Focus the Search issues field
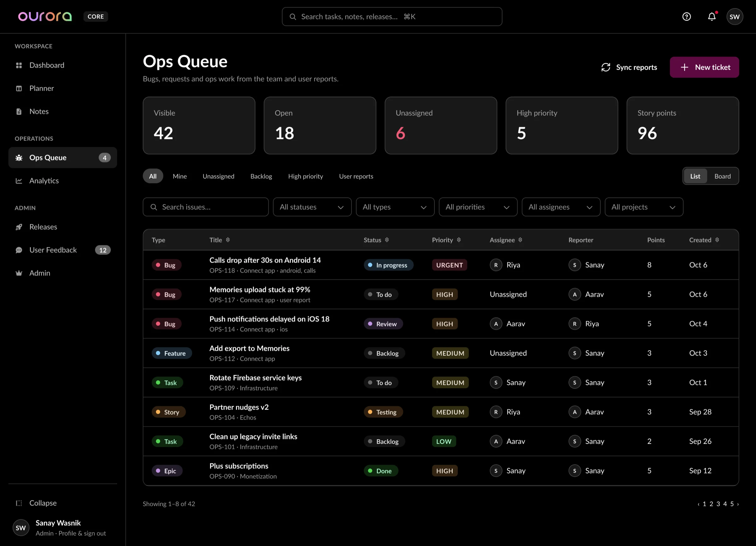Screen dimensions: 756x546 (206, 207)
